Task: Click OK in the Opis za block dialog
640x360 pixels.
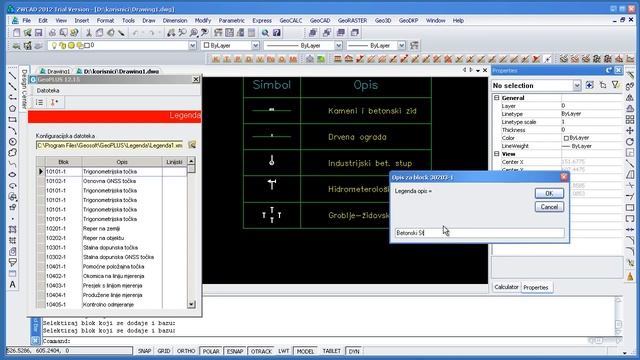Action: tap(549, 193)
